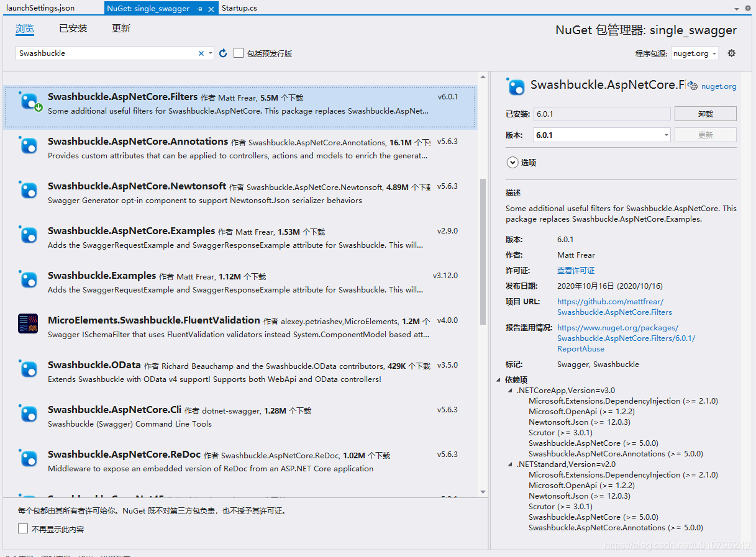756x557 pixels.
Task: Check the do not show again box
Action: 23,529
